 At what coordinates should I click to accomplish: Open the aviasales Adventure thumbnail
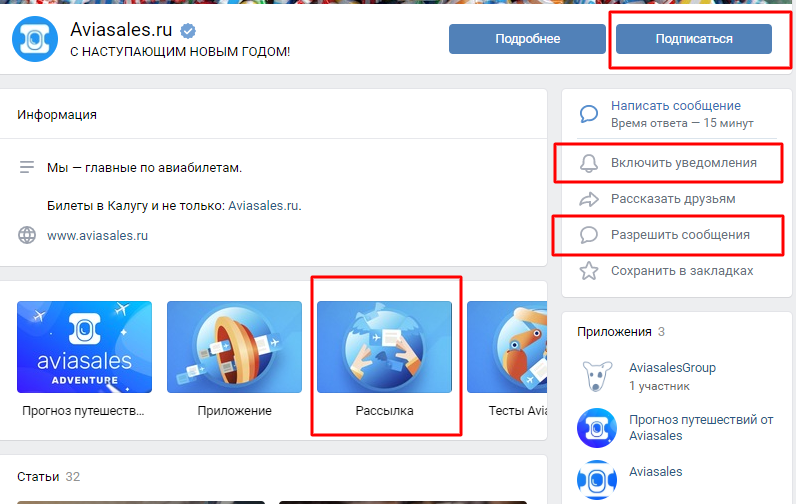[84, 347]
